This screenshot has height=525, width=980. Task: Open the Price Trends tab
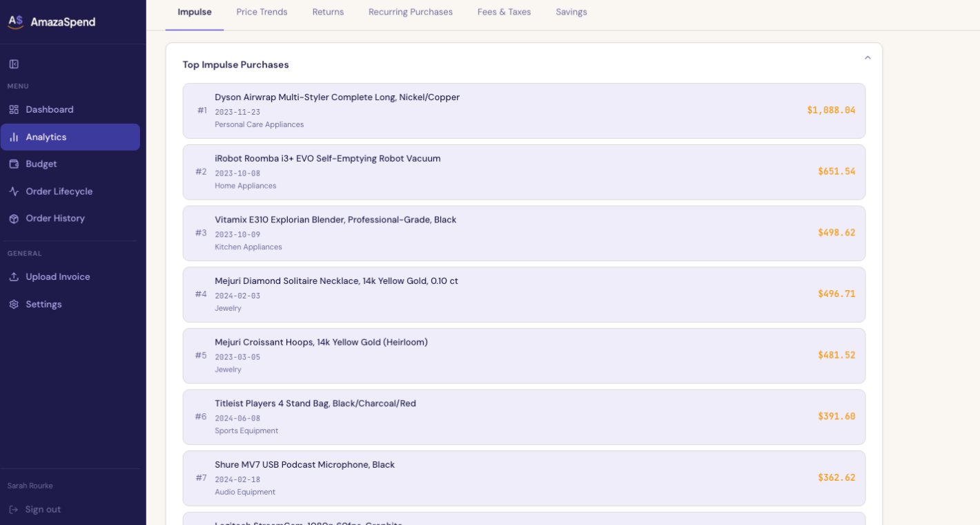coord(262,12)
